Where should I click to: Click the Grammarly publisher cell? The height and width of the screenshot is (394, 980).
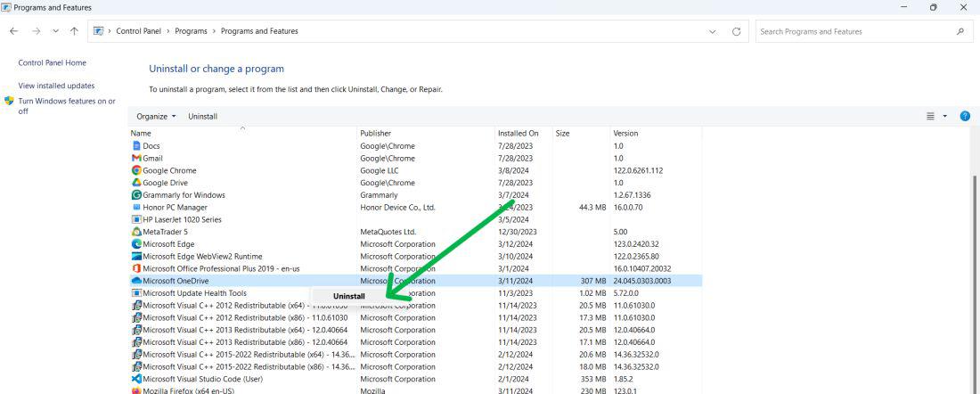click(379, 195)
